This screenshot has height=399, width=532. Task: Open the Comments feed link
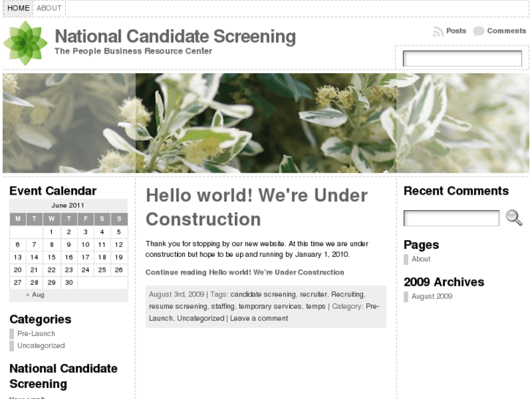(506, 31)
